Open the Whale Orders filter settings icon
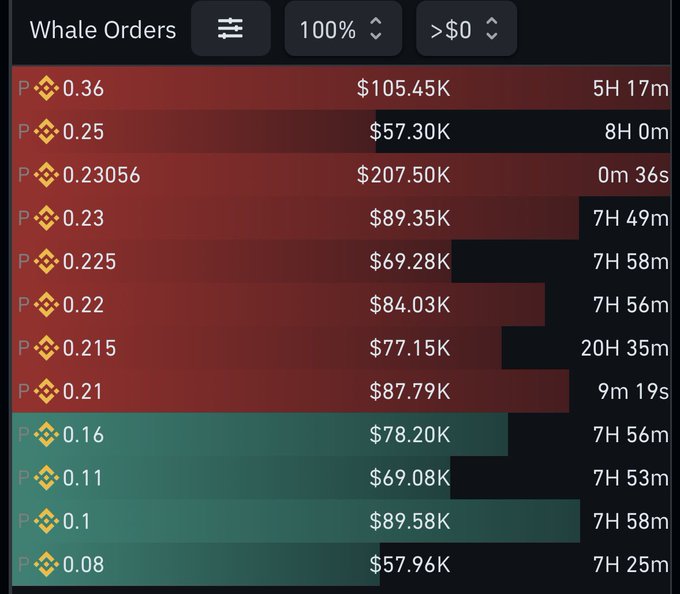 click(231, 29)
